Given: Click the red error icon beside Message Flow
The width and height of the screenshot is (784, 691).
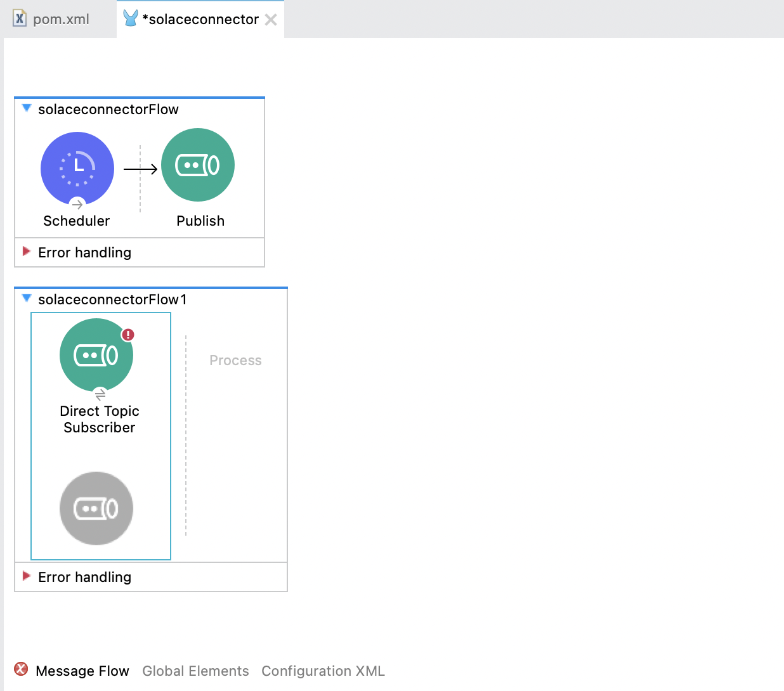Looking at the screenshot, I should (x=21, y=669).
